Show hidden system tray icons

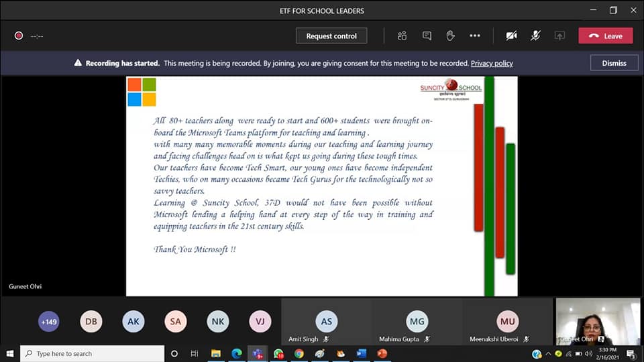pos(548,353)
